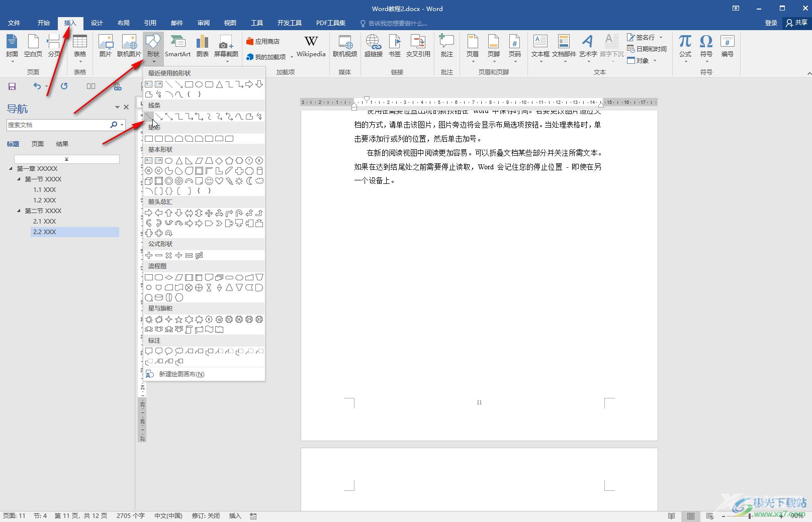Pick the scribble shape in the 线条 row

[x=259, y=117]
